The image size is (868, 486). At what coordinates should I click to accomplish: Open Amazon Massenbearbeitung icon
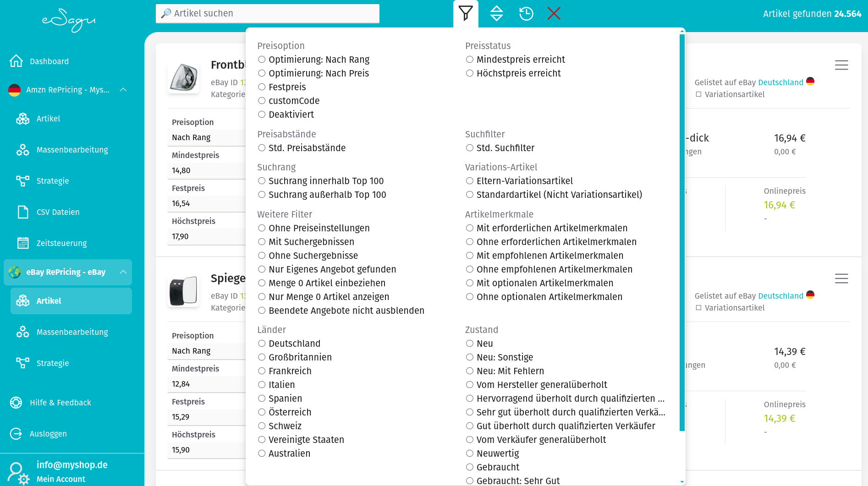coord(23,150)
